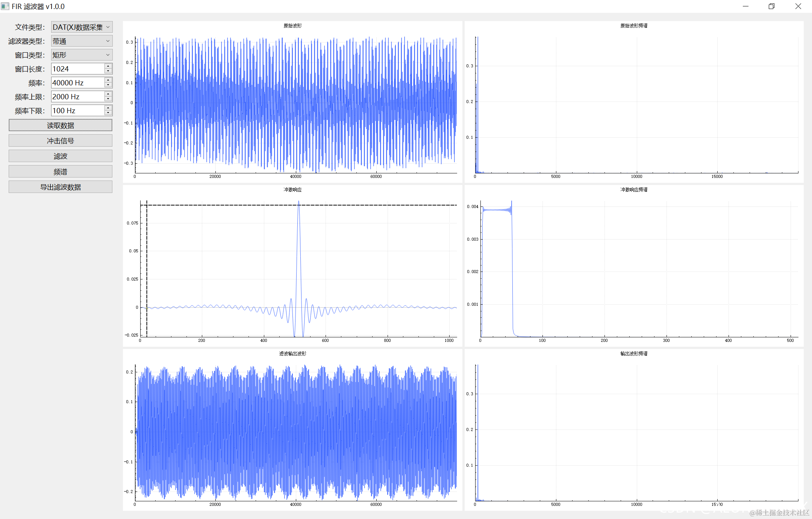
Task: Open the 文件类型 file type dropdown
Action: [82, 27]
